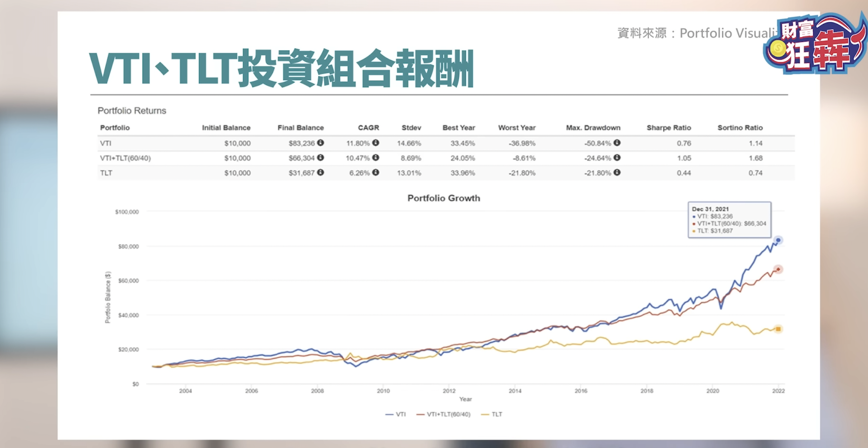
Task: Click the info icon beside TLT final balance $31,687
Action: [321, 172]
